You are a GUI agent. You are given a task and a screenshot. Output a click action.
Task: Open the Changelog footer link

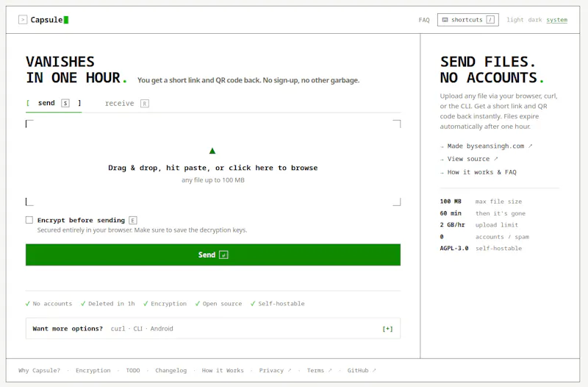[171, 371]
